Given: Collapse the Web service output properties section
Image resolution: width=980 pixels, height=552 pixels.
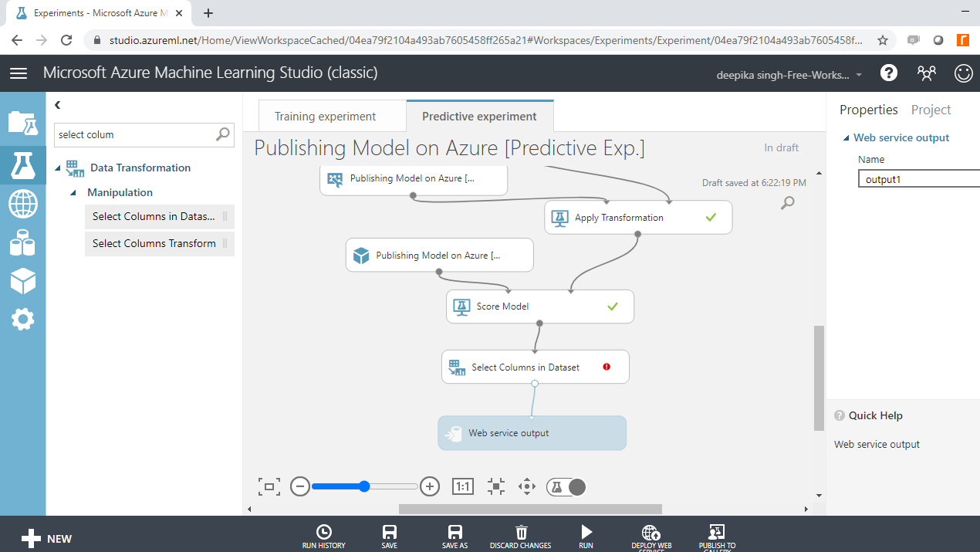Looking at the screenshot, I should [x=846, y=138].
